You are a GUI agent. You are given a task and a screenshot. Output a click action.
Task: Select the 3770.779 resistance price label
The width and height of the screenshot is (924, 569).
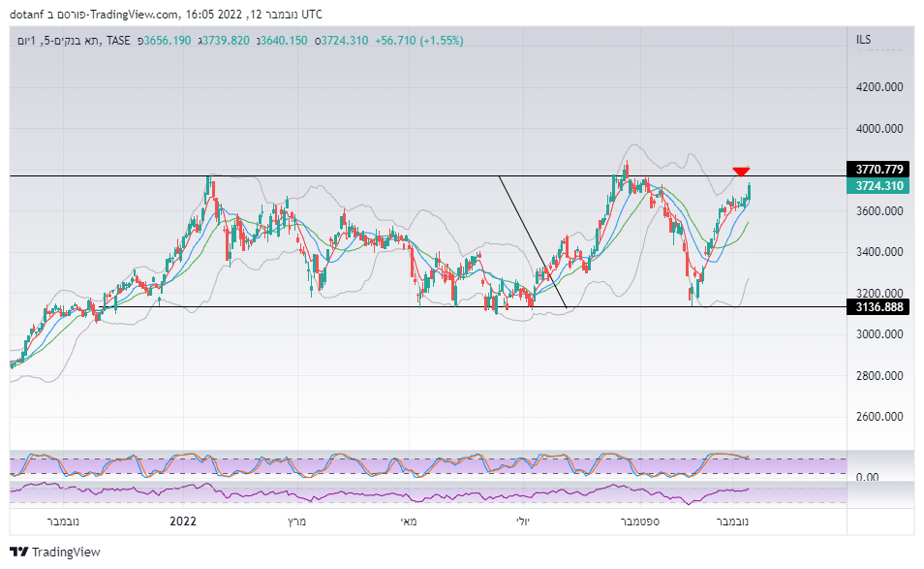878,170
